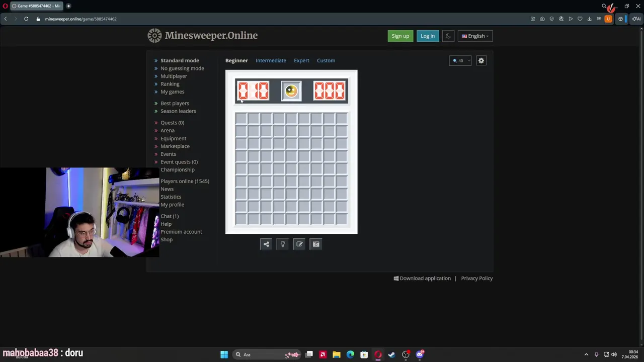Select the Beginner difficulty tab
644x362 pixels.
236,60
